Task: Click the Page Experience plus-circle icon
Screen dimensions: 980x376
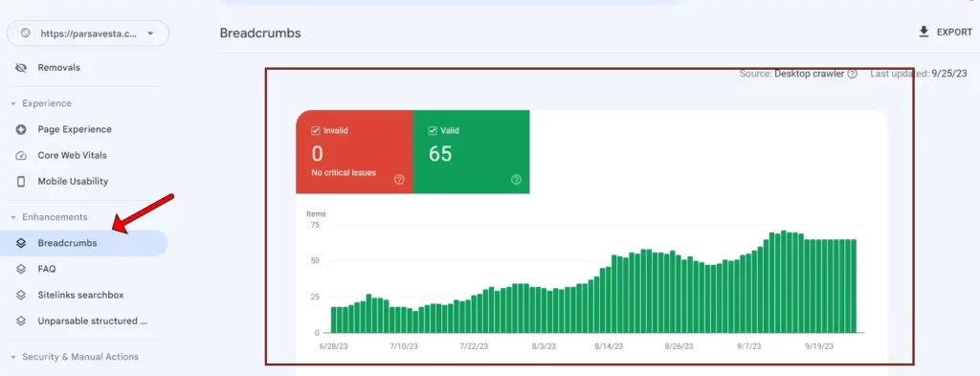Action: 21,129
